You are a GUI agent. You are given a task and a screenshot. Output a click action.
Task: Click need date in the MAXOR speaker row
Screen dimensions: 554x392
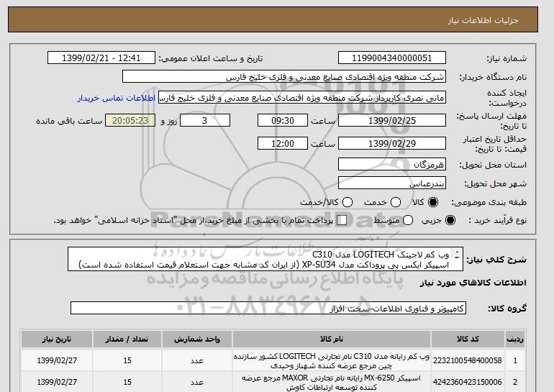[57, 382]
